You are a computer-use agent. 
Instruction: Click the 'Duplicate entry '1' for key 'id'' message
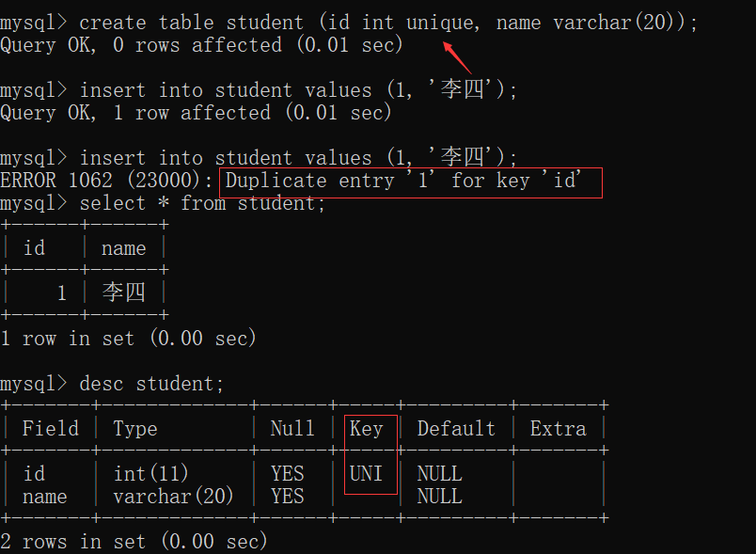tap(403, 181)
